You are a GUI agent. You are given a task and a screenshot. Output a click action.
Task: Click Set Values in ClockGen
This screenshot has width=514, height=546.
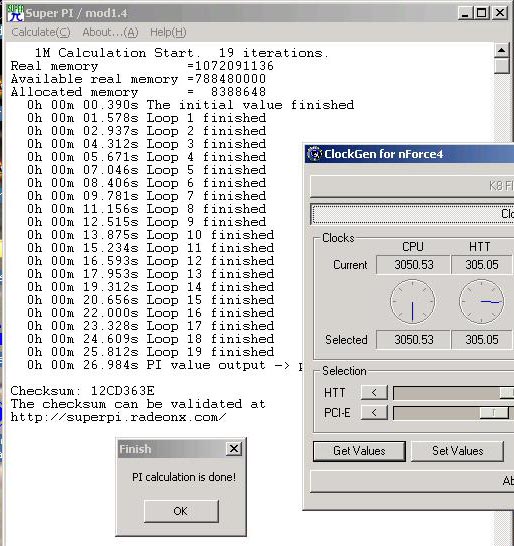(457, 451)
